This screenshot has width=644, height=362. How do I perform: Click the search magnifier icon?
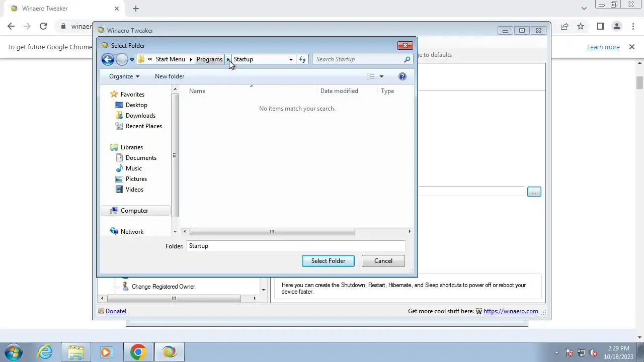[408, 59]
